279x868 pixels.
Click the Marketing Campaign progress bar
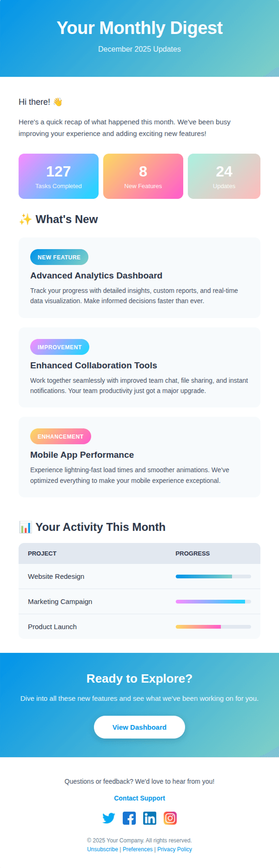tap(213, 602)
